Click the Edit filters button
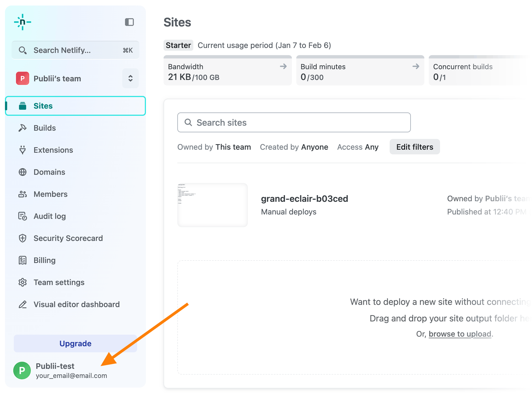The width and height of the screenshot is (532, 400). (x=414, y=147)
